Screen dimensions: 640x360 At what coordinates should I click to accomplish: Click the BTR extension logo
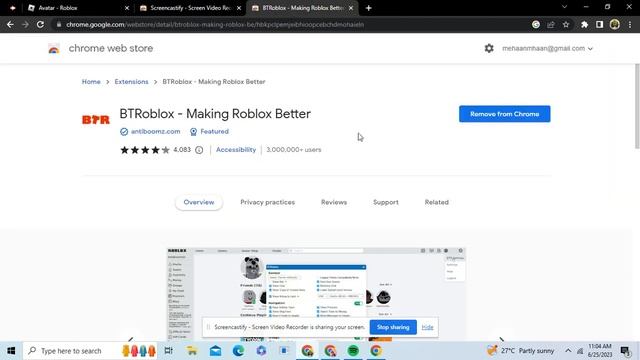click(96, 120)
